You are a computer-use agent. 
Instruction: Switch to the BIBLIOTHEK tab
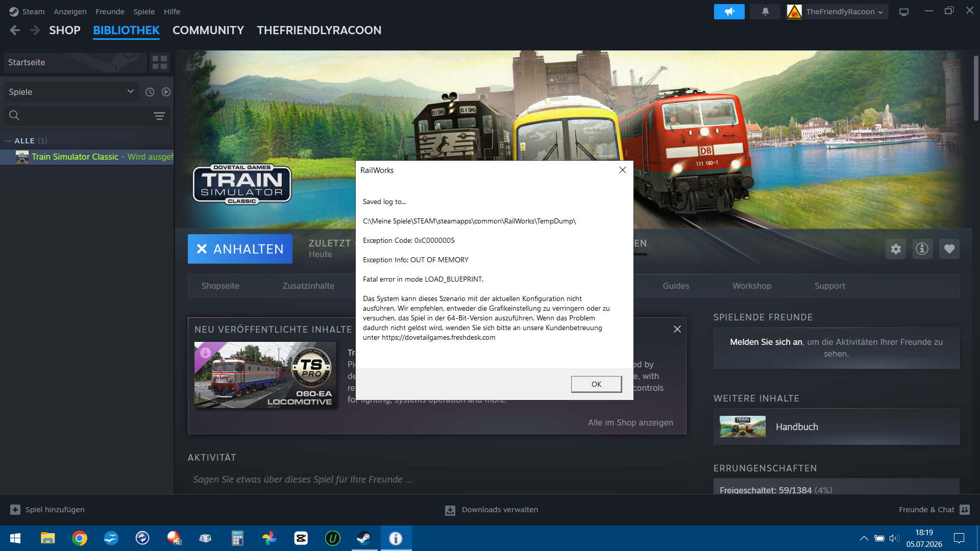pyautogui.click(x=126, y=31)
